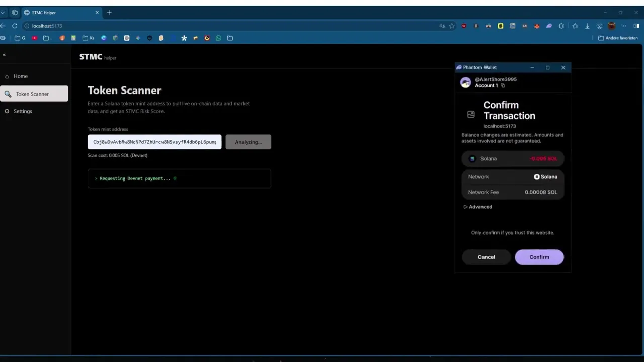Open the YouTube bookmark
This screenshot has height=362, width=644.
(35, 38)
